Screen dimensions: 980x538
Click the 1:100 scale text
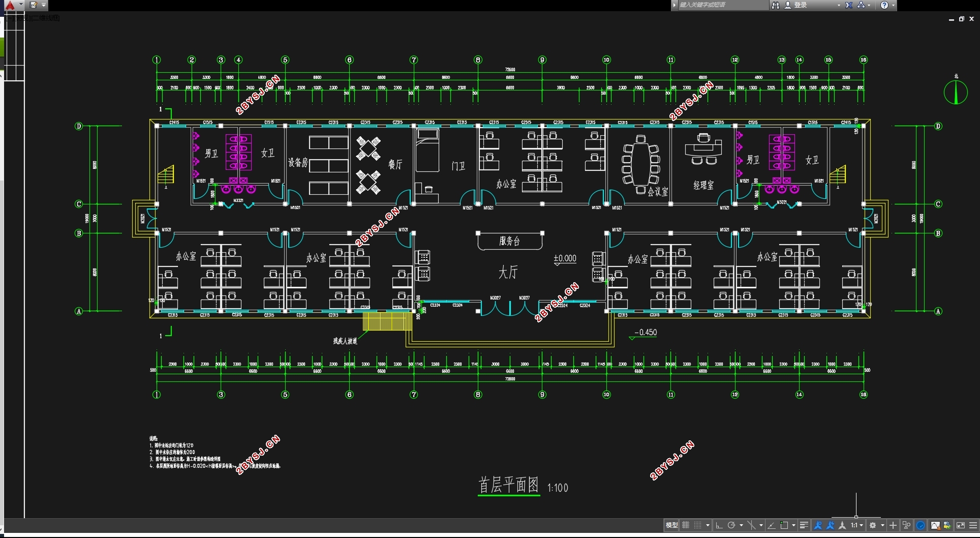pyautogui.click(x=558, y=488)
